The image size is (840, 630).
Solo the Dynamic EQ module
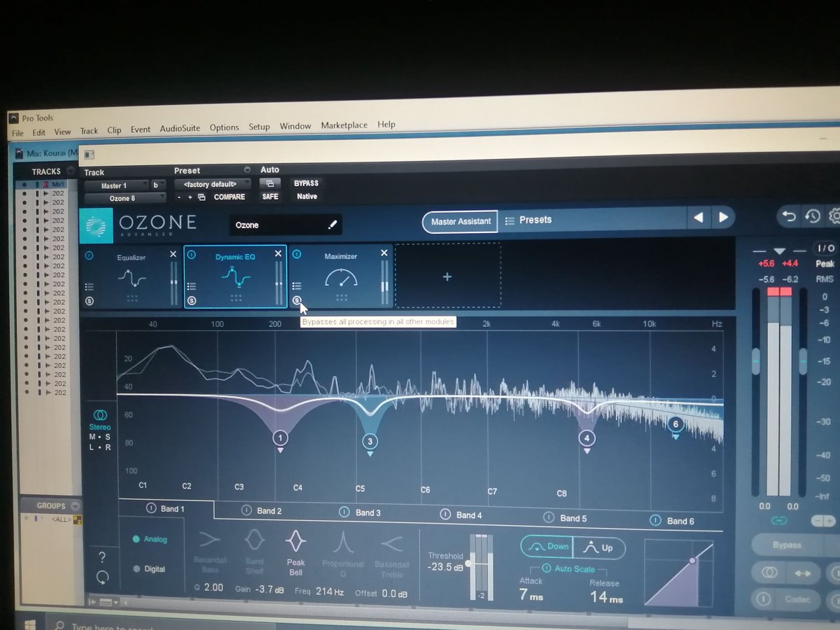(192, 301)
